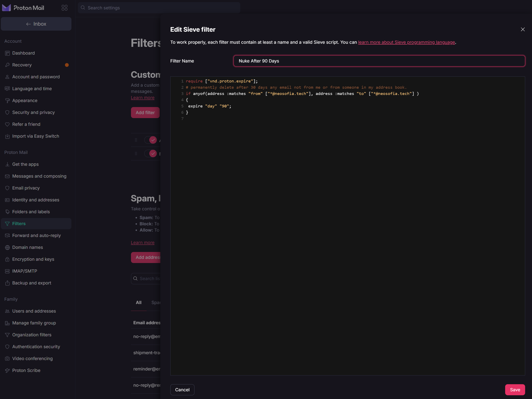Screen dimensions: 532x399
Task: Close the Edit Sieve filter dialog
Action: [523, 29]
